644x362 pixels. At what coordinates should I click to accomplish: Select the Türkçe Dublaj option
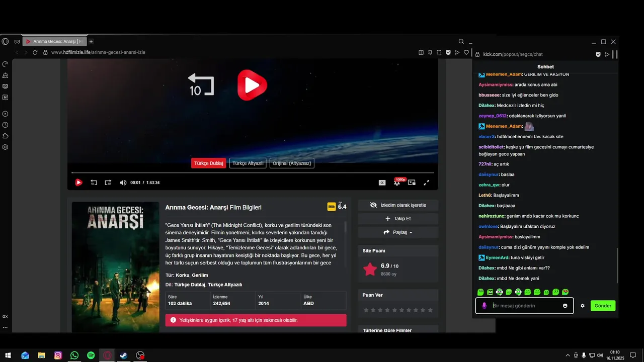pyautogui.click(x=209, y=163)
